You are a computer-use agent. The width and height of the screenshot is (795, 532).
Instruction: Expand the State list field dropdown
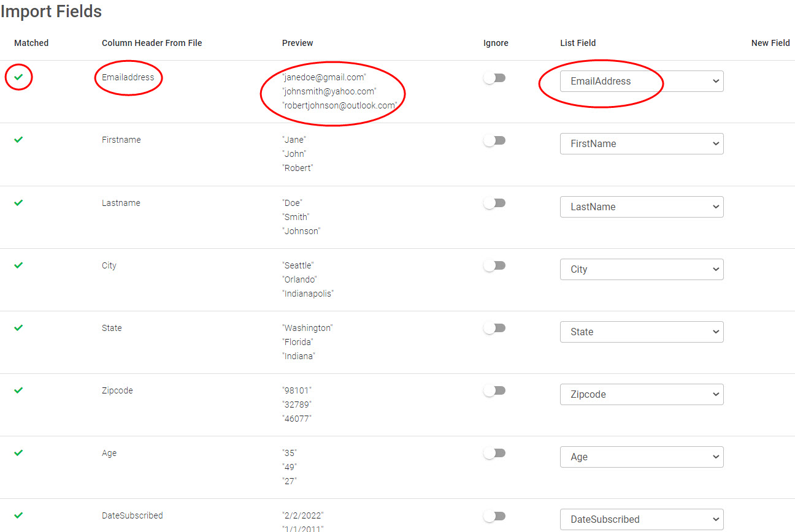click(x=641, y=332)
